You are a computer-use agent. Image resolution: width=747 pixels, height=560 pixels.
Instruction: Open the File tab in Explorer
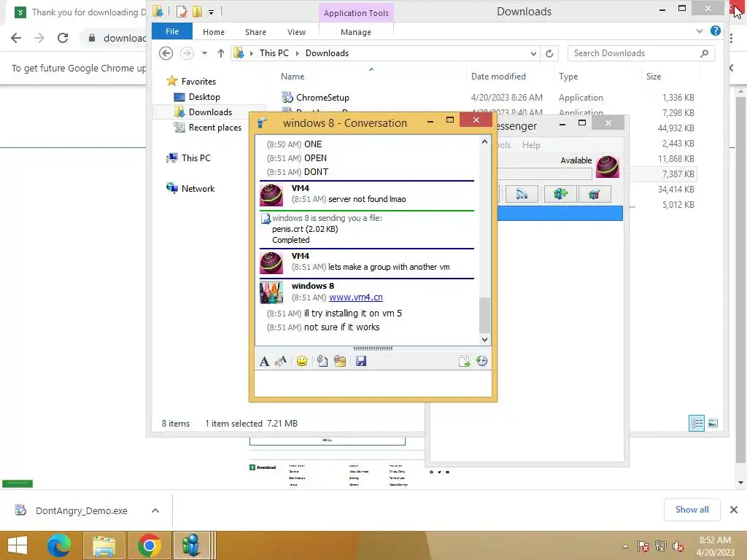point(172,31)
